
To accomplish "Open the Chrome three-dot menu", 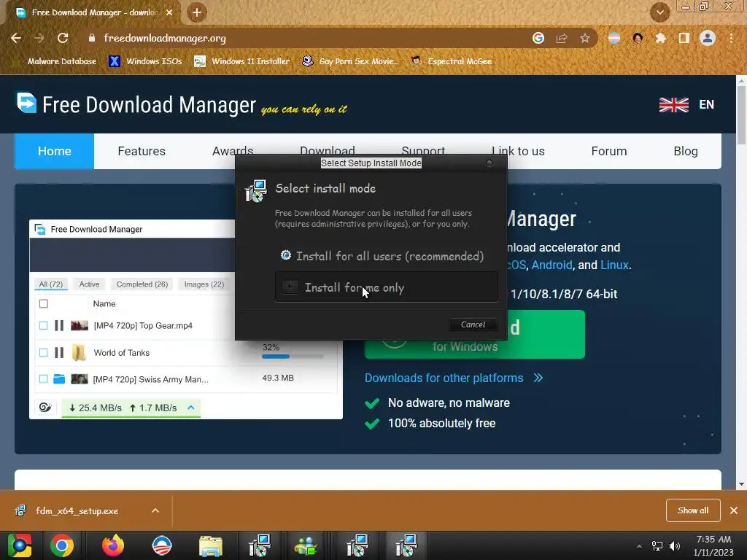I will coord(731,38).
